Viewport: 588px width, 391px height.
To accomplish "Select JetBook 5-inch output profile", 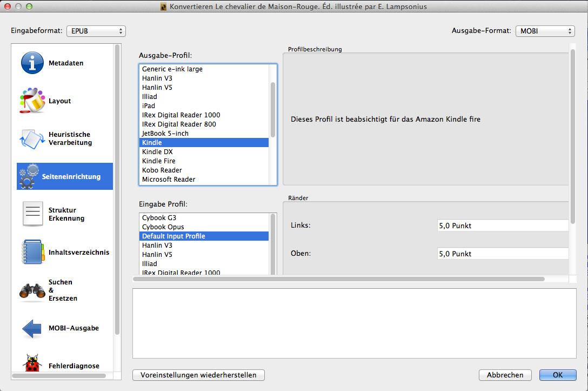I will 204,133.
